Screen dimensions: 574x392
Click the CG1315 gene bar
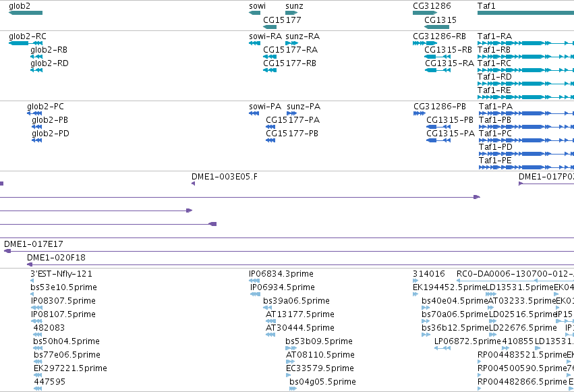point(436,27)
